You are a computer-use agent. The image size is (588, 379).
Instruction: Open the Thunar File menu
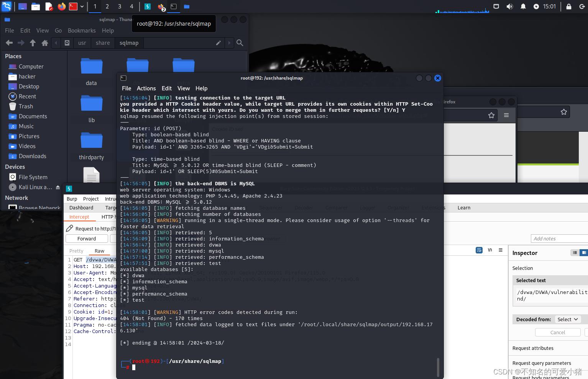pyautogui.click(x=10, y=31)
